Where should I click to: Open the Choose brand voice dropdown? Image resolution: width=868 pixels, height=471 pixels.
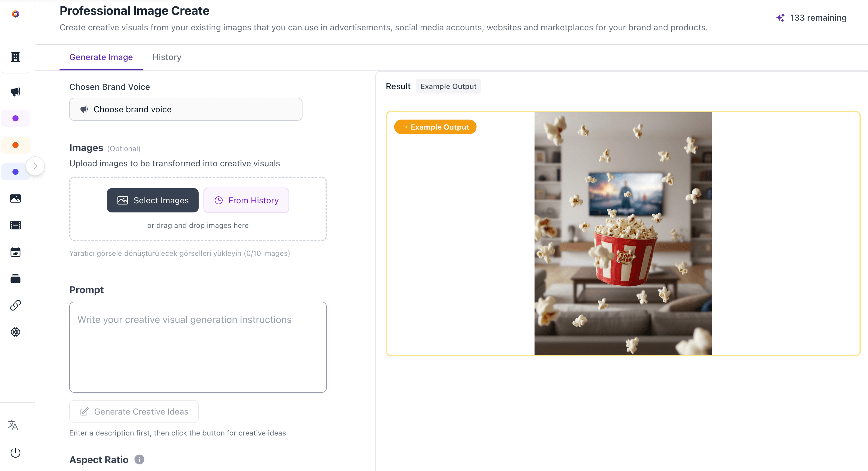coord(186,110)
